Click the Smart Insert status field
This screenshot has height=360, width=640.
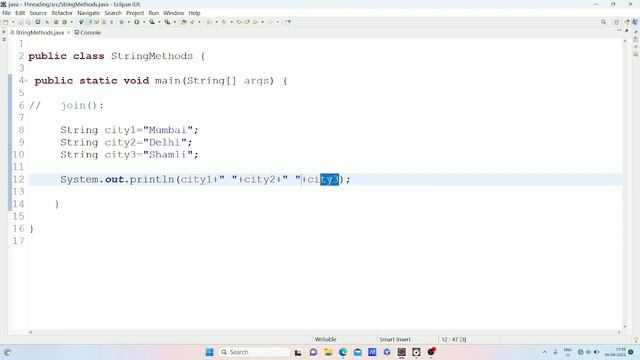395,339
